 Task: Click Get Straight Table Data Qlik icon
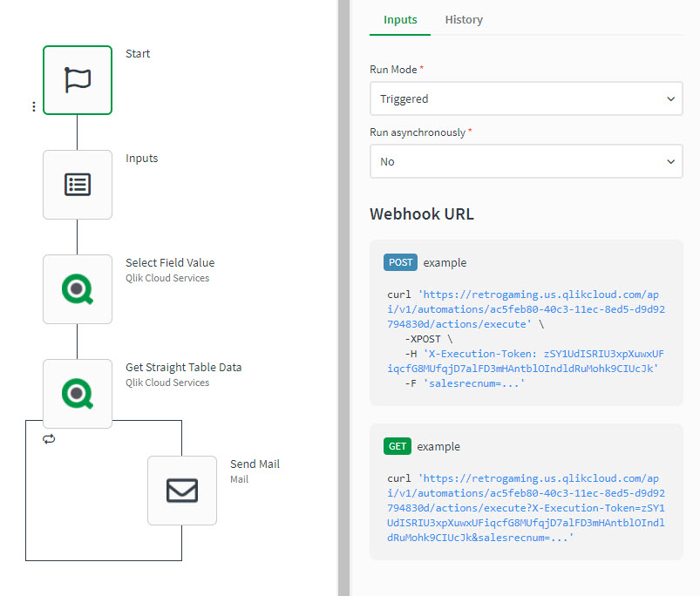tap(78, 394)
